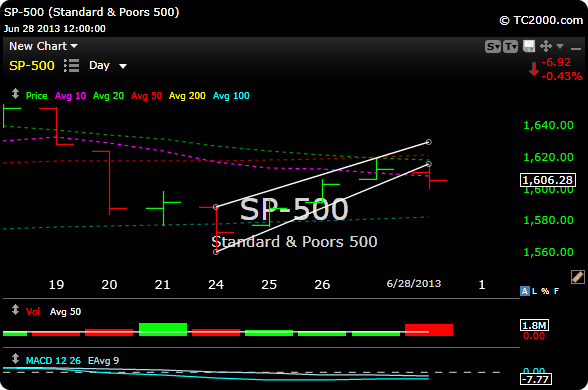This screenshot has width=588, height=390.
Task: Click the volume pane resize arrows icon
Action: click(x=15, y=310)
